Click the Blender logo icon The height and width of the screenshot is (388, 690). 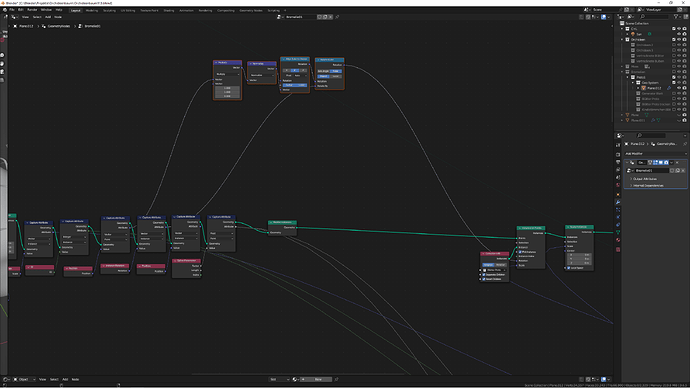pos(5,10)
